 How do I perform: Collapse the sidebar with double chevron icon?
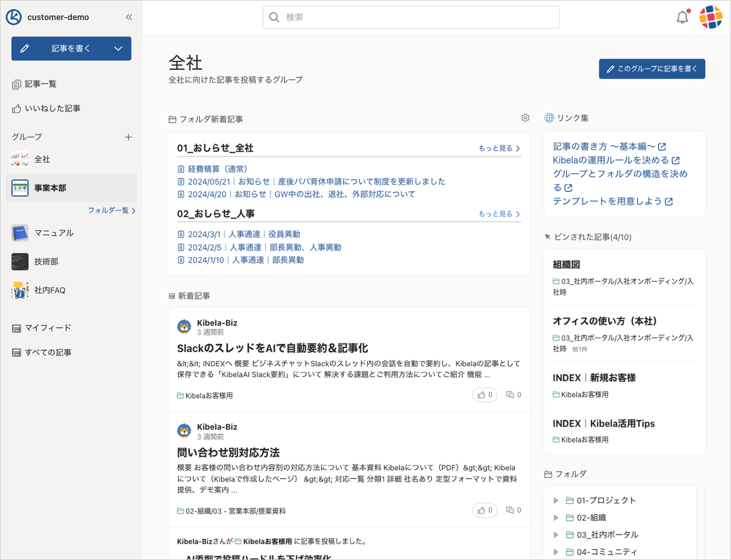pyautogui.click(x=129, y=17)
